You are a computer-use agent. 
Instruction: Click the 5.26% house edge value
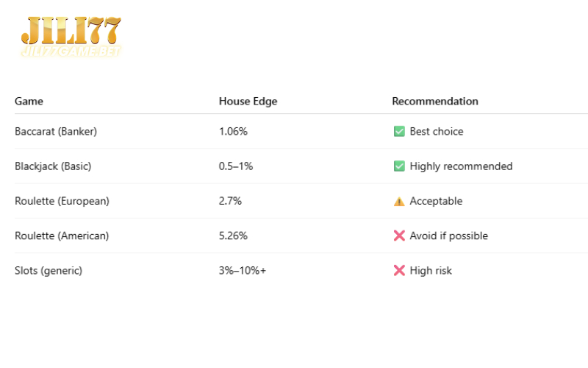pos(233,236)
